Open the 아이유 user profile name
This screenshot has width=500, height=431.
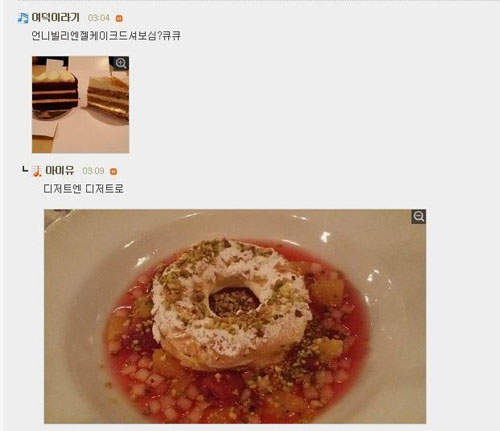coord(60,170)
